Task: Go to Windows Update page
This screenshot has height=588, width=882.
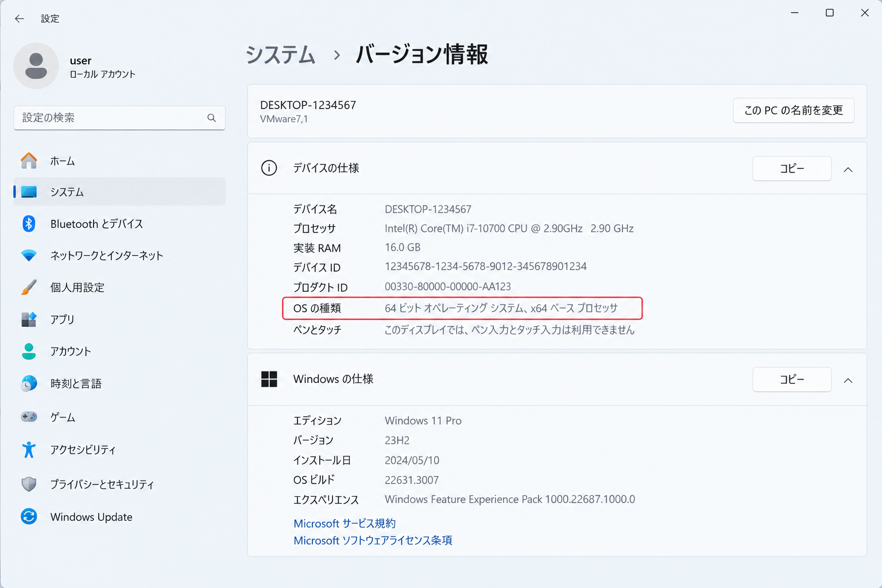Action: [119, 517]
